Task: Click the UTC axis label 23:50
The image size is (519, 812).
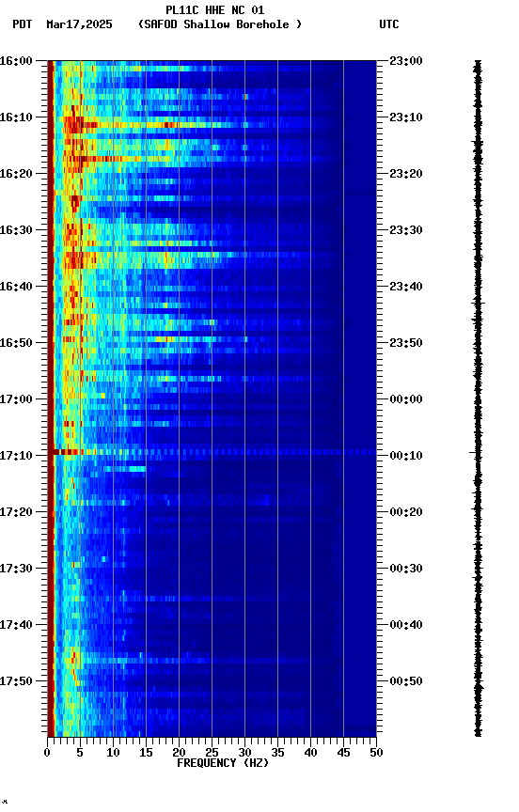Action: [x=406, y=343]
